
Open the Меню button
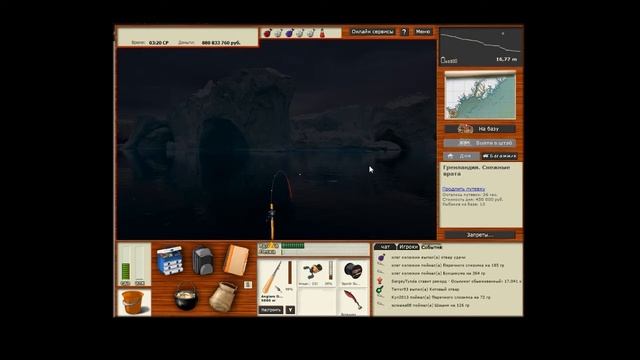pyautogui.click(x=422, y=31)
